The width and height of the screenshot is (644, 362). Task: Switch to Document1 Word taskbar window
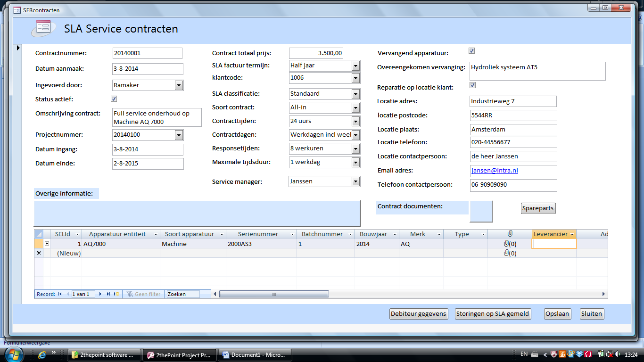(x=256, y=355)
